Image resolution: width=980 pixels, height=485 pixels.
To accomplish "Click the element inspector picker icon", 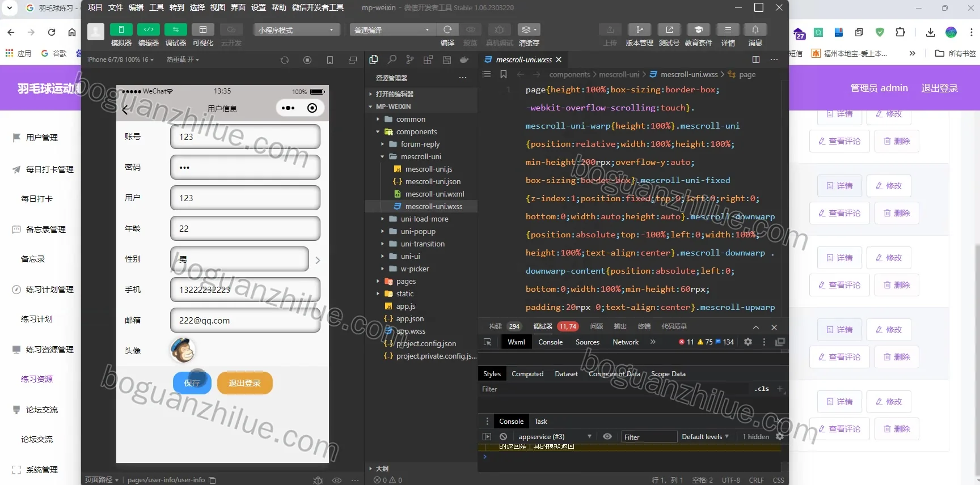I will [487, 342].
